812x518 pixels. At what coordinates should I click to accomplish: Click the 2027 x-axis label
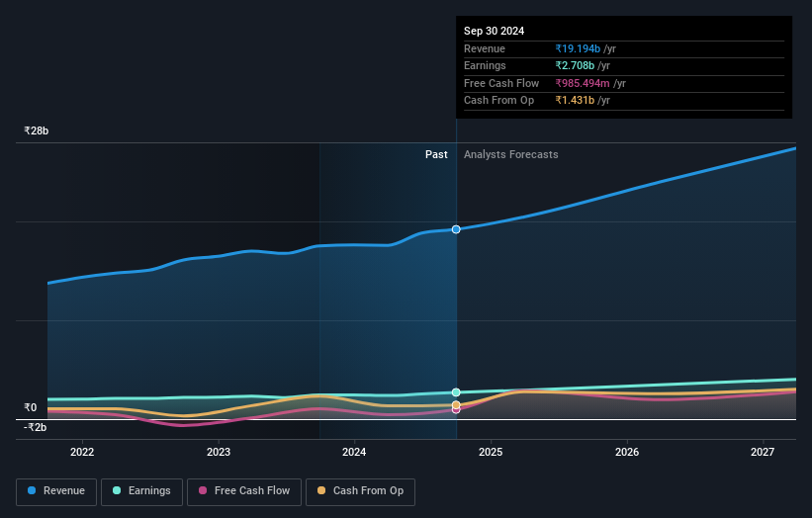click(763, 453)
